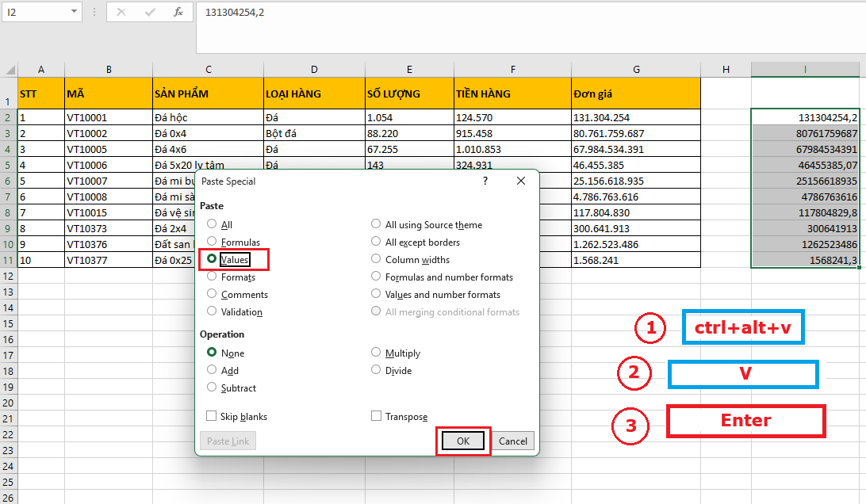This screenshot has height=504, width=866.
Task: Confirm Paste Special with the OK button
Action: (x=462, y=440)
